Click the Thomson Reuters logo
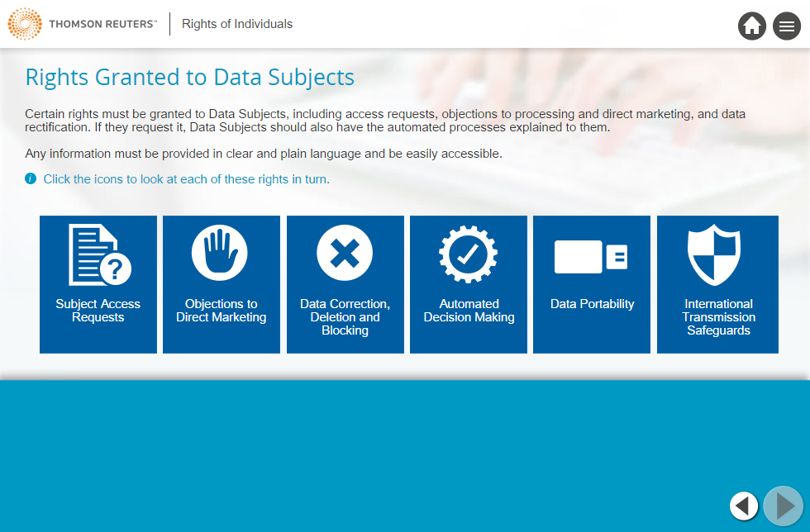 tap(82, 24)
